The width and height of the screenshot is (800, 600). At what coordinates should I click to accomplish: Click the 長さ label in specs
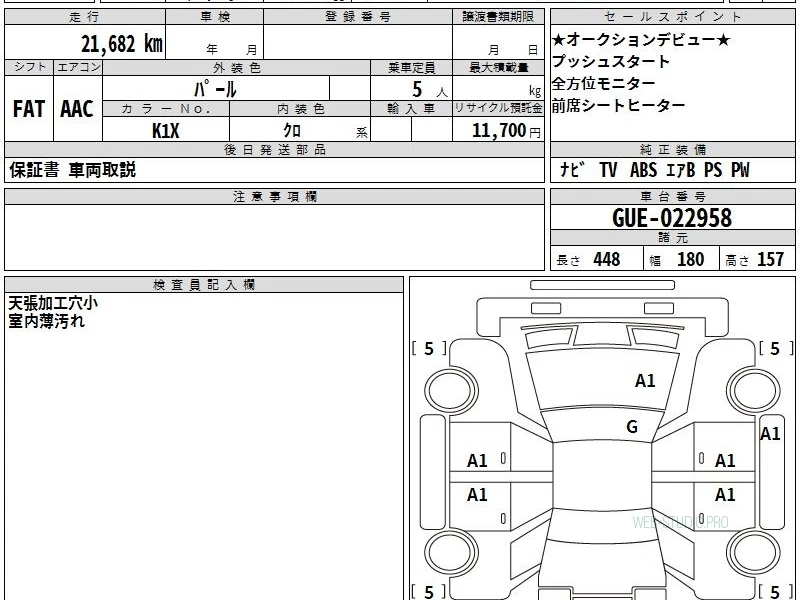coord(568,261)
